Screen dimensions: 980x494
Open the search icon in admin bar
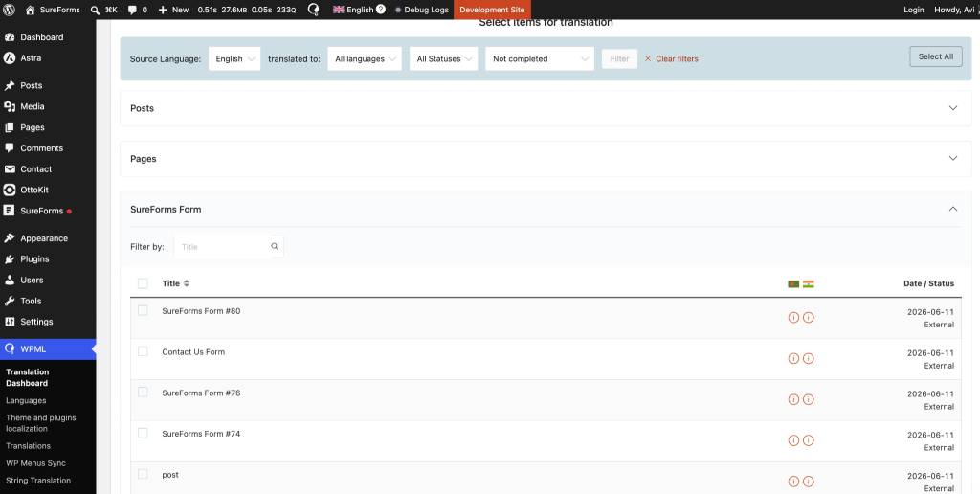point(95,10)
